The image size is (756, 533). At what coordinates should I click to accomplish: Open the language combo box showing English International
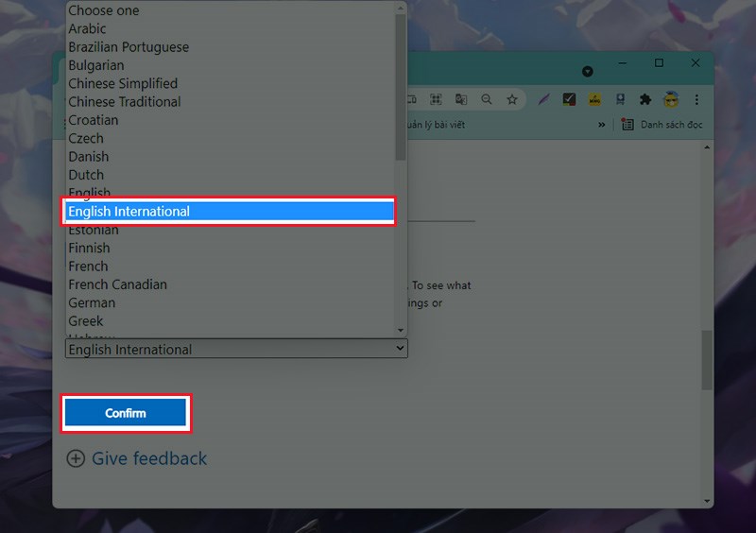(236, 350)
